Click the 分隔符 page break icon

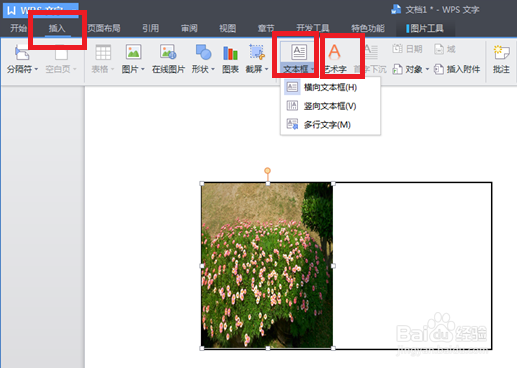(22, 53)
